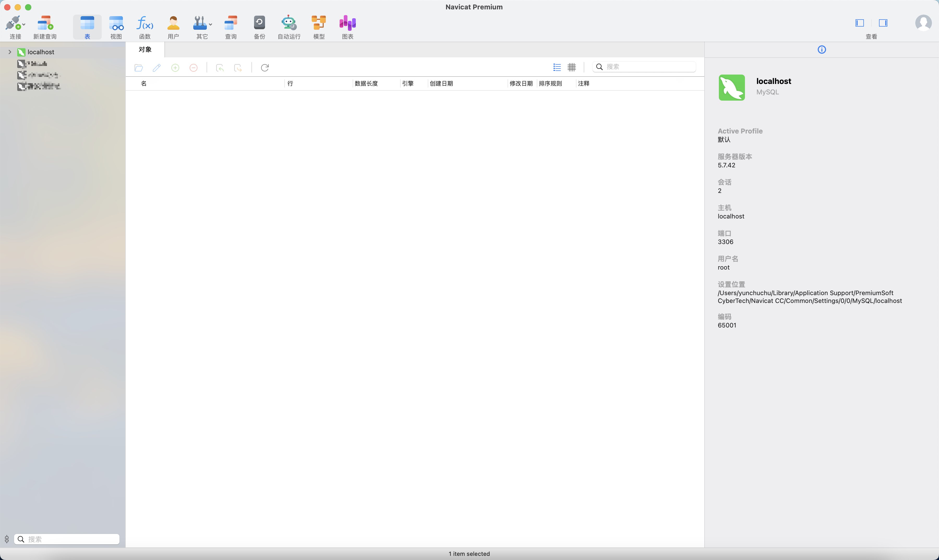The height and width of the screenshot is (560, 939).
Task: Click the design table pencil icon
Action: pos(157,68)
